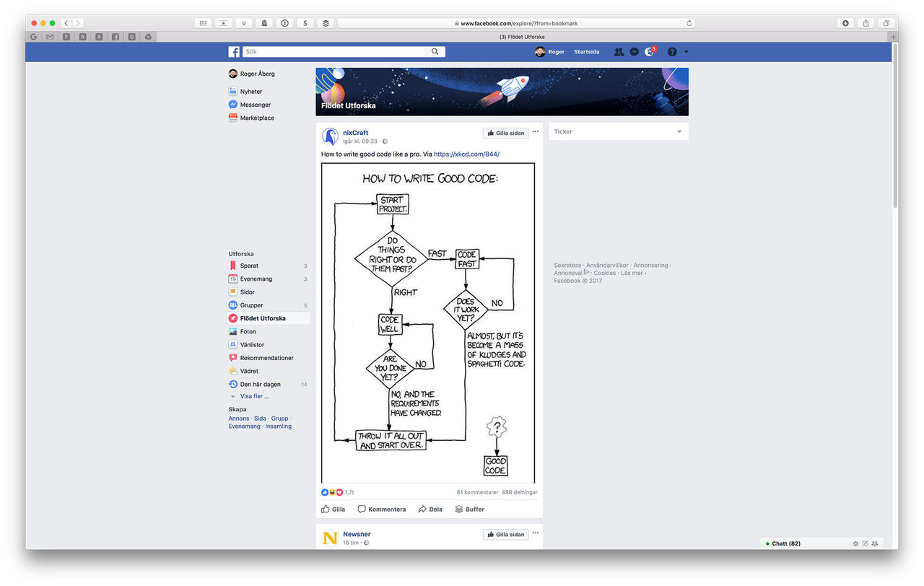Expand the Ticker dropdown arrow
The height and width of the screenshot is (586, 924).
point(679,131)
